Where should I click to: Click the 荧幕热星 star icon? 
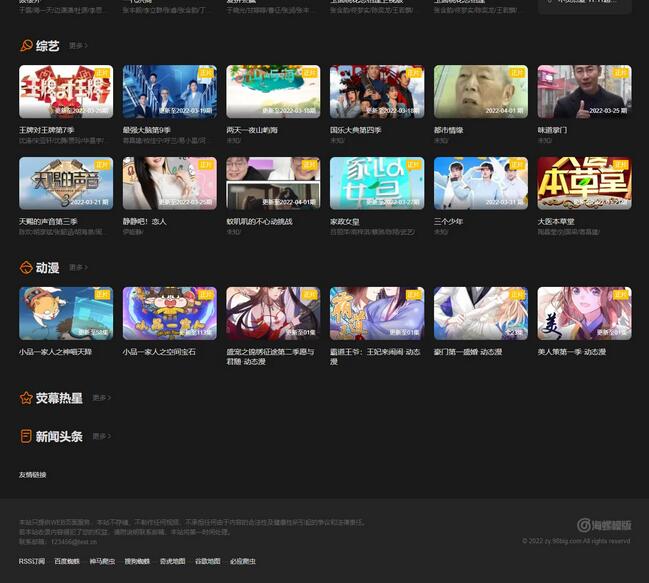[x=26, y=398]
